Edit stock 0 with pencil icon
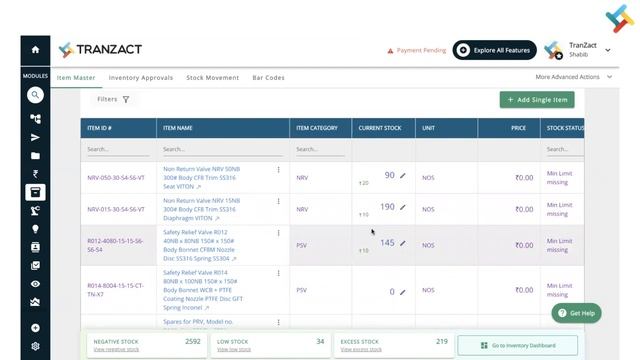Viewport: 640px width, 360px height. click(403, 292)
